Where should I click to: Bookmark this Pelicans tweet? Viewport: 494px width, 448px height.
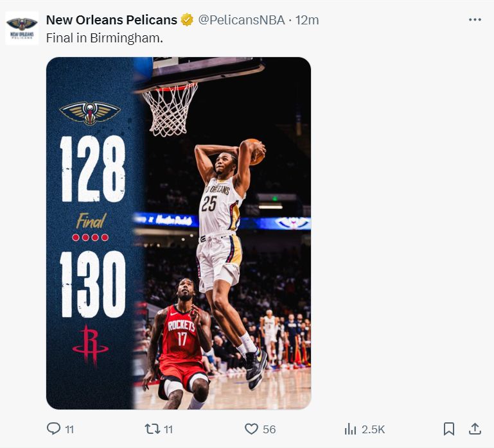(449, 429)
